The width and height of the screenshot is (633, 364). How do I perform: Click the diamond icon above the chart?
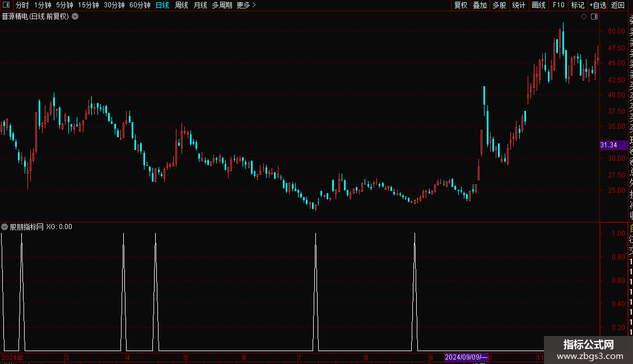coord(584,17)
